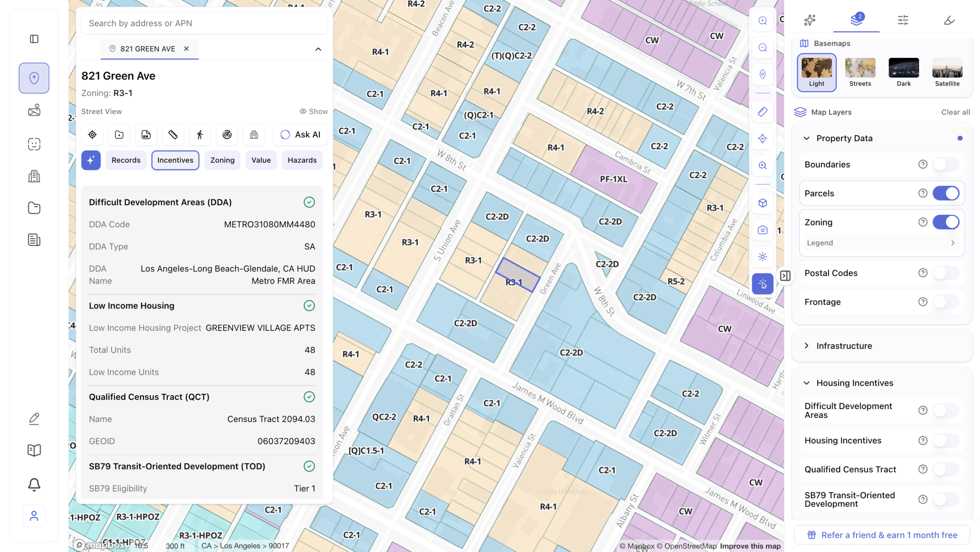
Task: Zoom out using the map zoom-out icon
Action: 763,47
